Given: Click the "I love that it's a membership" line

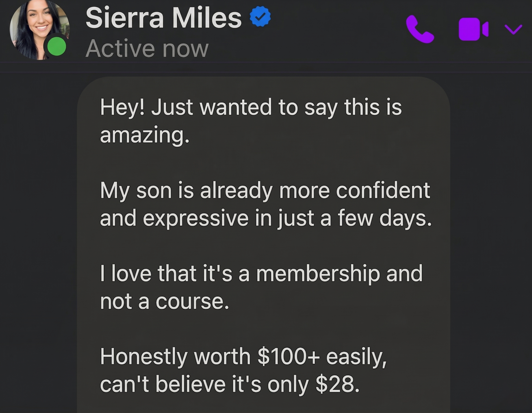Looking at the screenshot, I should coord(261,273).
